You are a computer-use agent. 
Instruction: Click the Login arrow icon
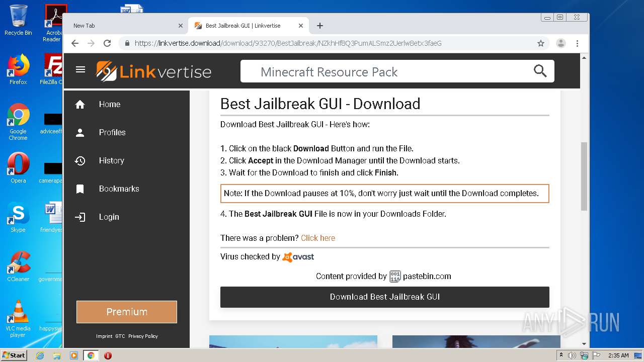[80, 217]
